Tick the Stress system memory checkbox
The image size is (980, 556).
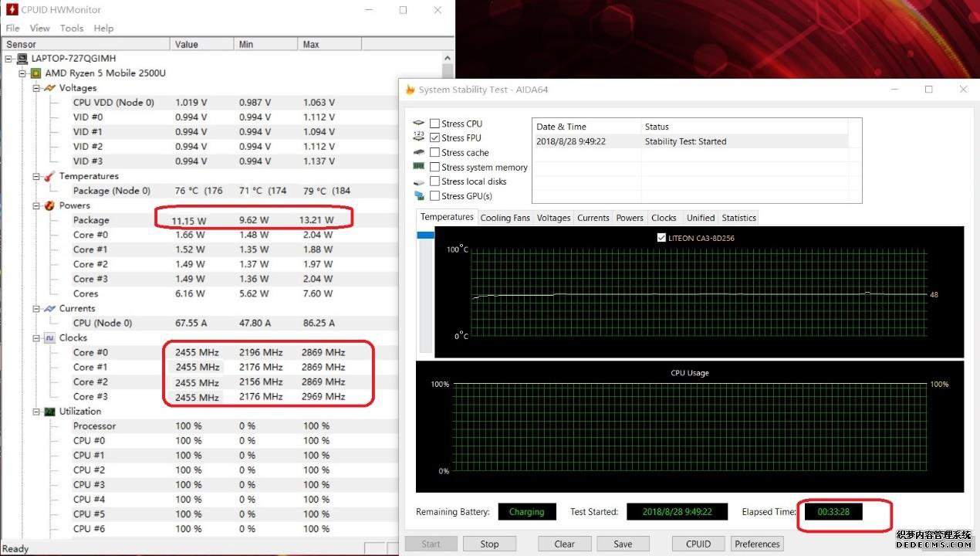coord(435,167)
